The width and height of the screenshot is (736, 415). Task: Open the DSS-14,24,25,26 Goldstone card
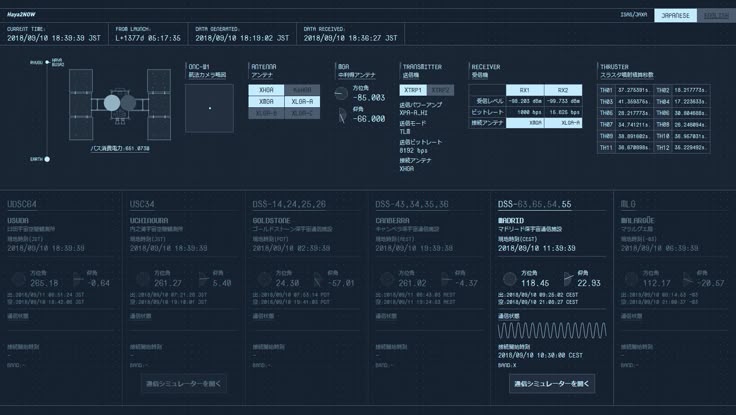click(x=307, y=296)
